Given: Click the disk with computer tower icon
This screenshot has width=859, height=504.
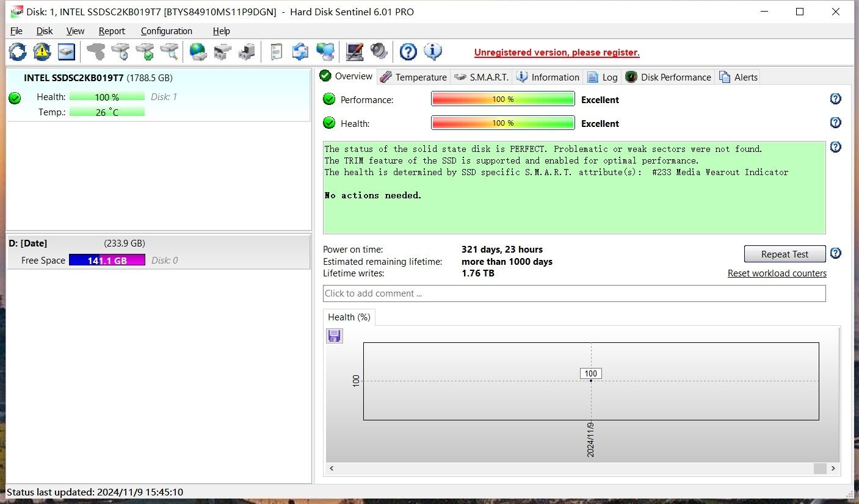Looking at the screenshot, I should [247, 52].
